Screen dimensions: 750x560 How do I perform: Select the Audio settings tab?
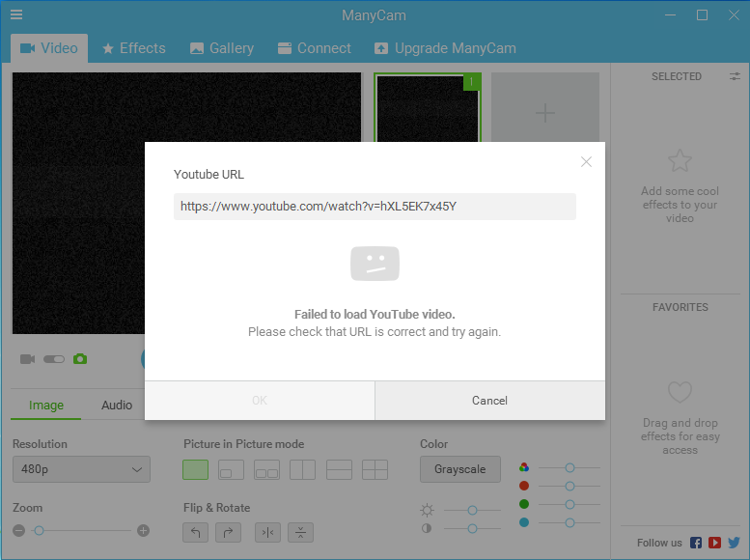[117, 405]
